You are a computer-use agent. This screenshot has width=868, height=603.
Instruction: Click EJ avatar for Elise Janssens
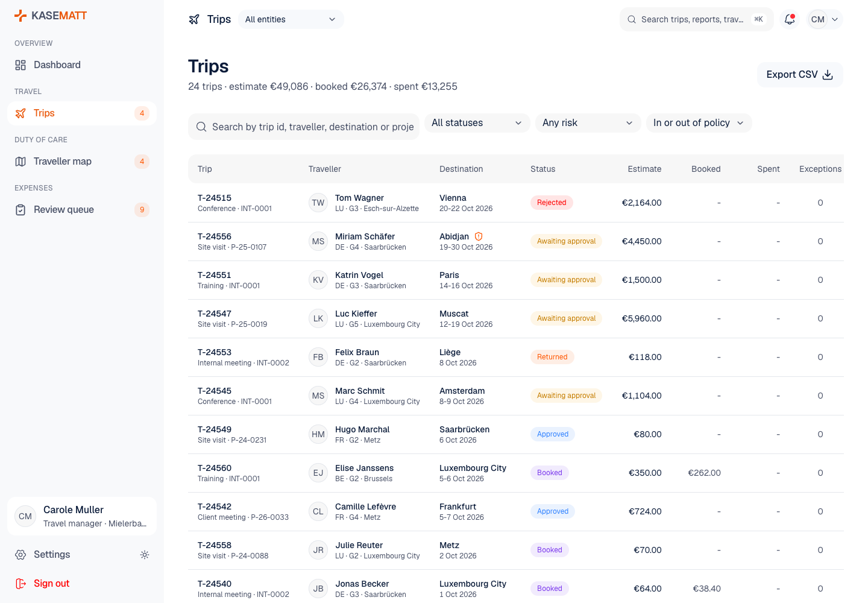pos(318,473)
